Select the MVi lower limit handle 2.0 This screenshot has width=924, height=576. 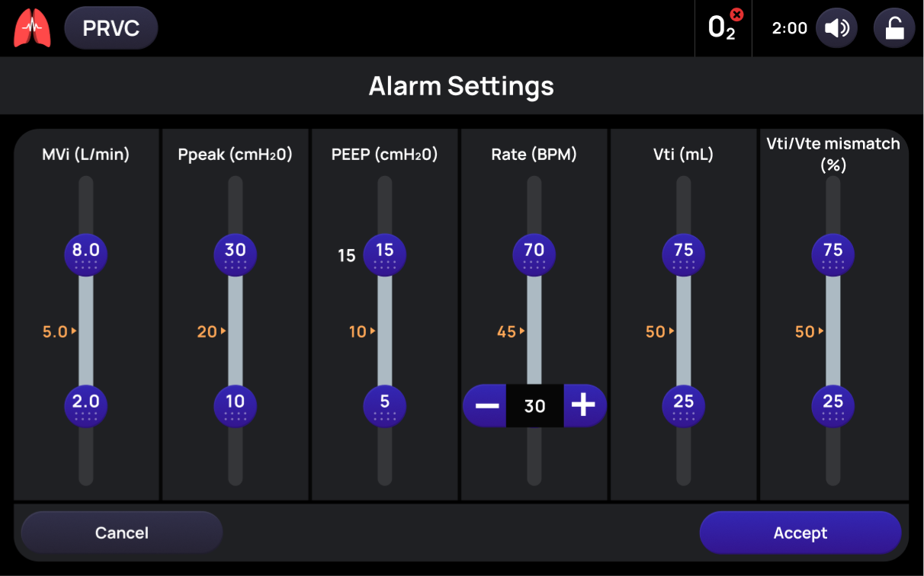(86, 406)
